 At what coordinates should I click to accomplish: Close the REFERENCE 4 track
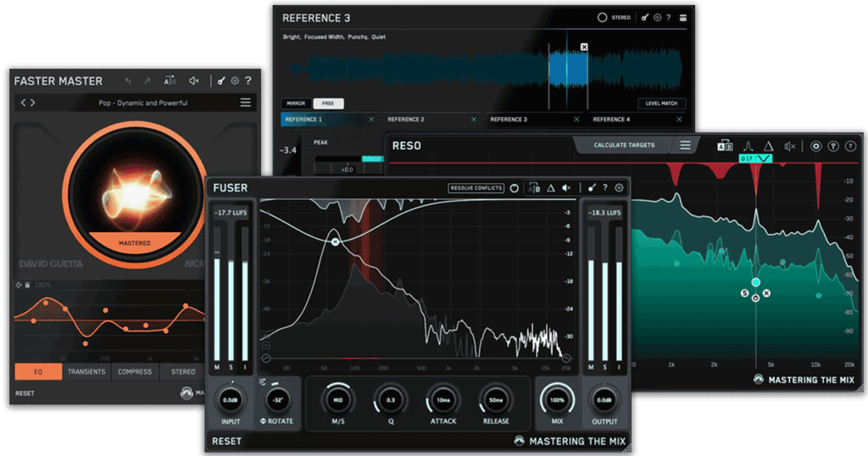(679, 120)
